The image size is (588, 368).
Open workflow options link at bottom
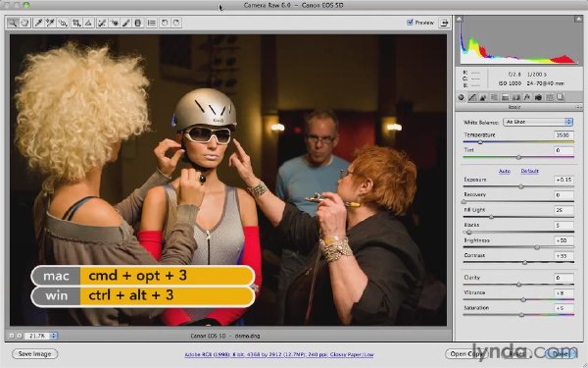(279, 354)
